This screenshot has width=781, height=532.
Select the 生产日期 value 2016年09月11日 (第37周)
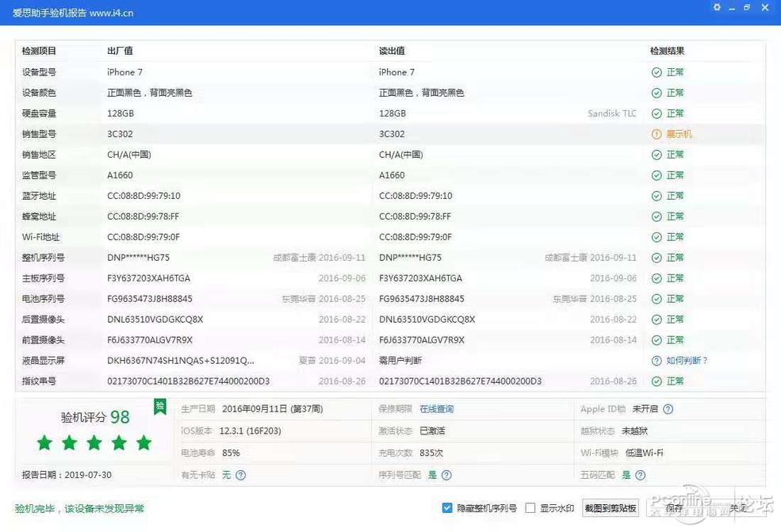pos(273,409)
